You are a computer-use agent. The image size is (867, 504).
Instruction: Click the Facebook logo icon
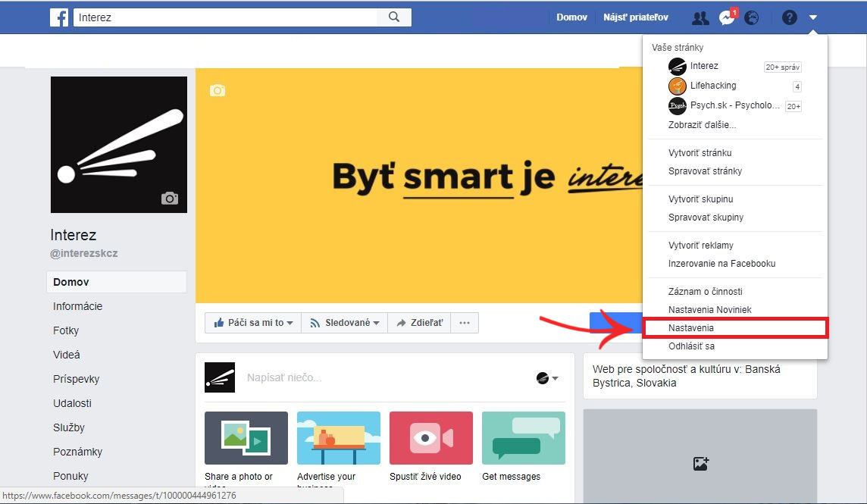pyautogui.click(x=59, y=17)
